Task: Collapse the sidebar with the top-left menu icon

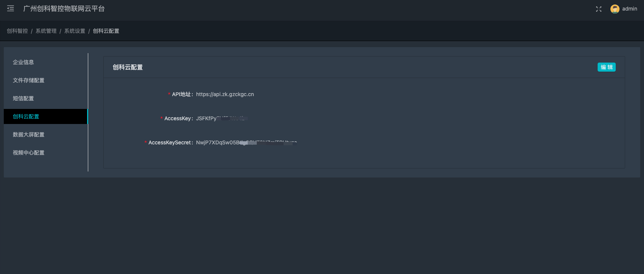Action: [x=11, y=9]
